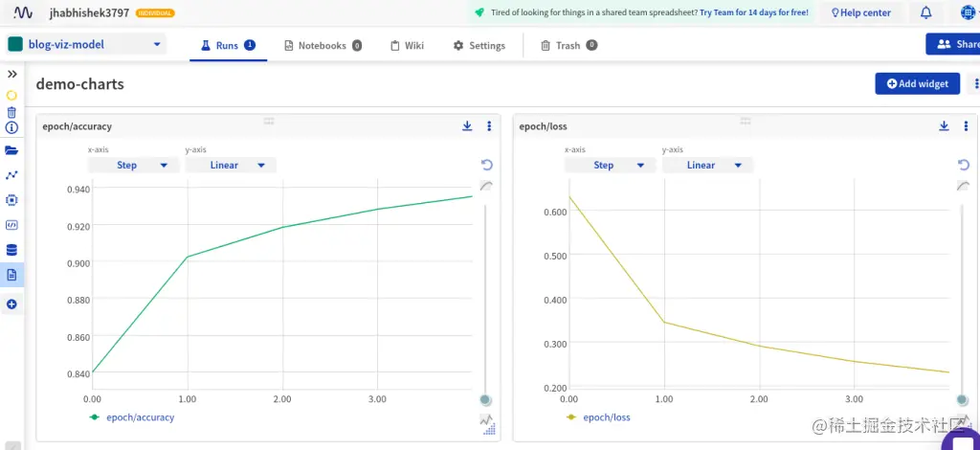The image size is (980, 450).
Task: Open the Source code icon in sidebar
Action: point(11,225)
